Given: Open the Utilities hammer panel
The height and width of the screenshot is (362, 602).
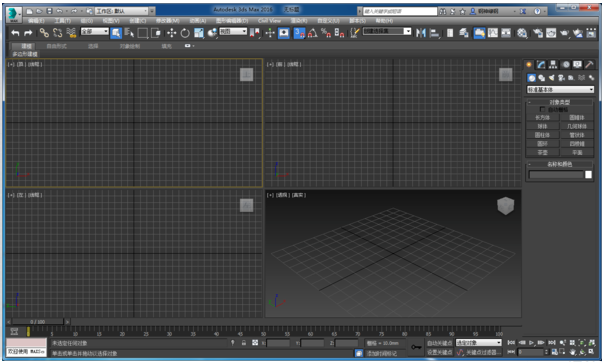Looking at the screenshot, I should (589, 64).
